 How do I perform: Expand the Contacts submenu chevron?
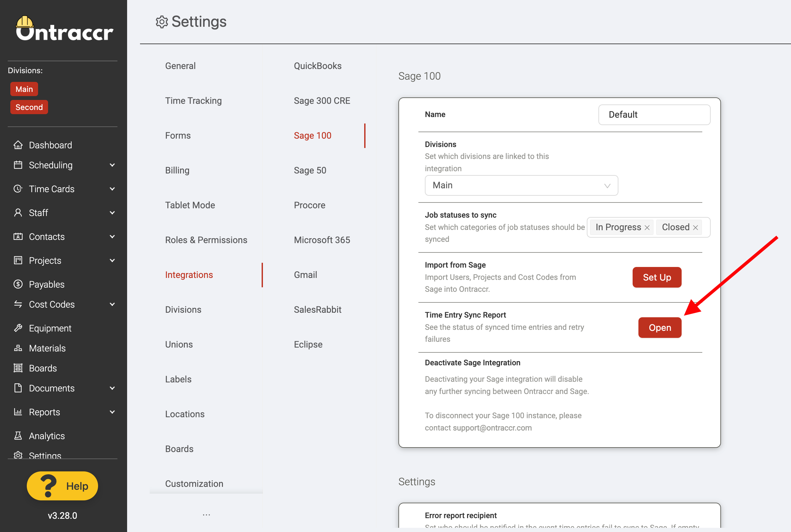(112, 236)
